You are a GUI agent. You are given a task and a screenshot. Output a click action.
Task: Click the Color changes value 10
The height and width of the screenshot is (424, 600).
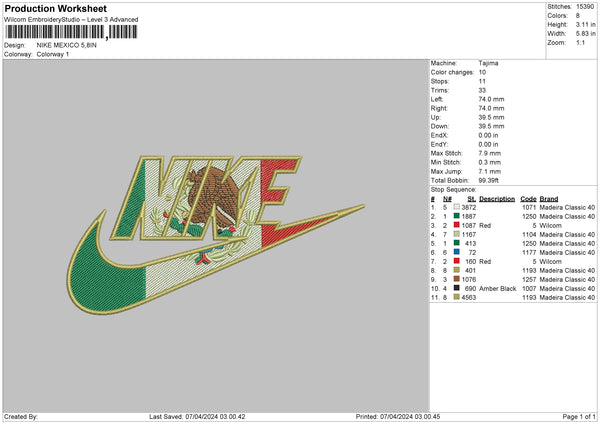pos(482,72)
